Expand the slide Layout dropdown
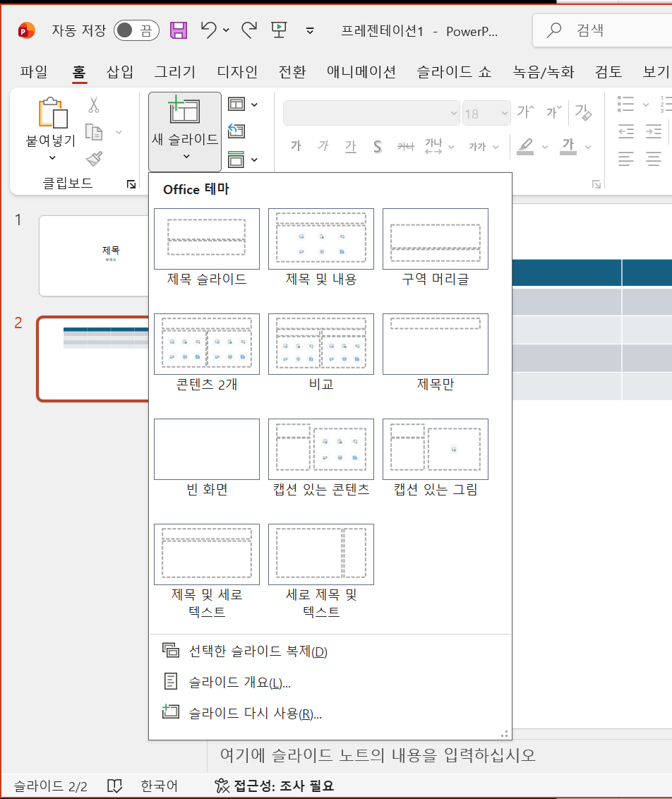 [x=244, y=104]
